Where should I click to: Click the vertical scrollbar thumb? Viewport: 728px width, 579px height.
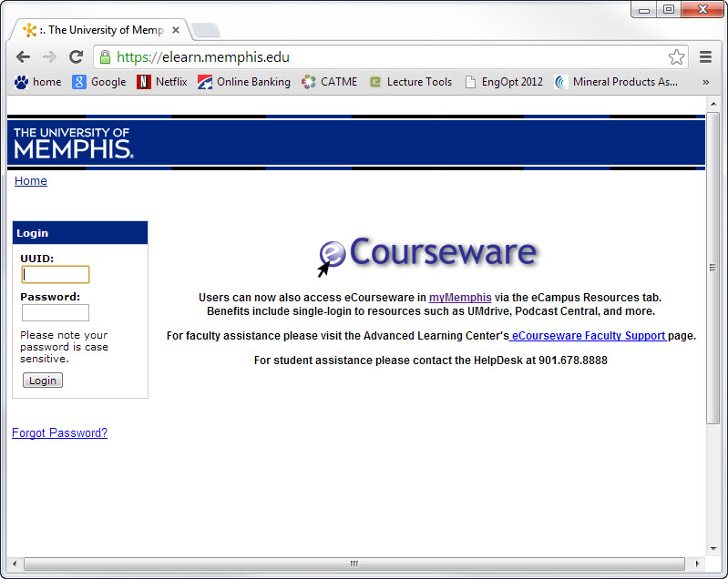point(713,268)
